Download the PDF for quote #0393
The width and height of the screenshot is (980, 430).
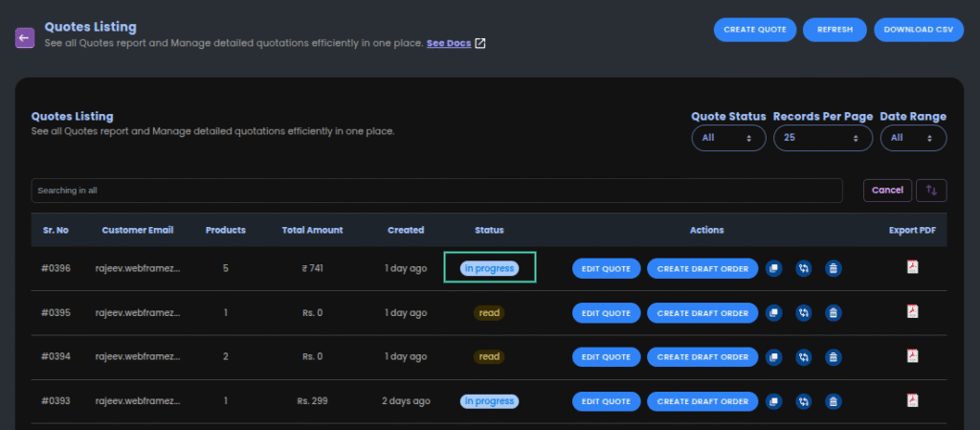click(912, 399)
